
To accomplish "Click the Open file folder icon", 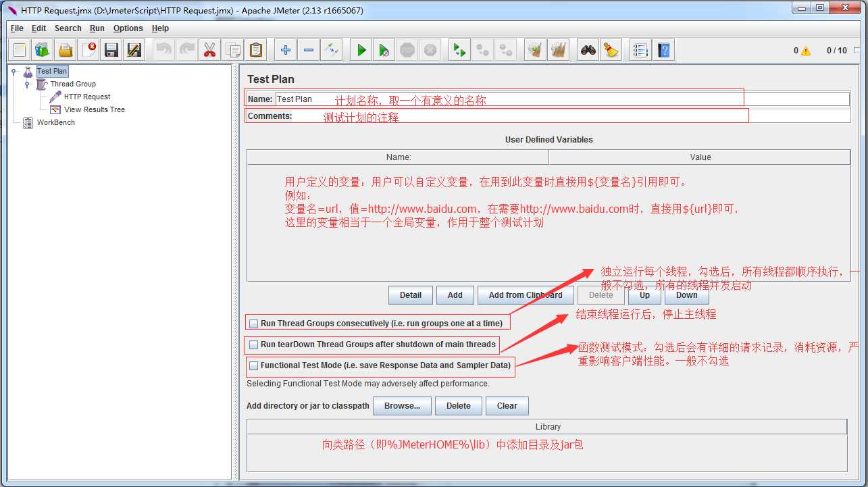I will point(66,50).
